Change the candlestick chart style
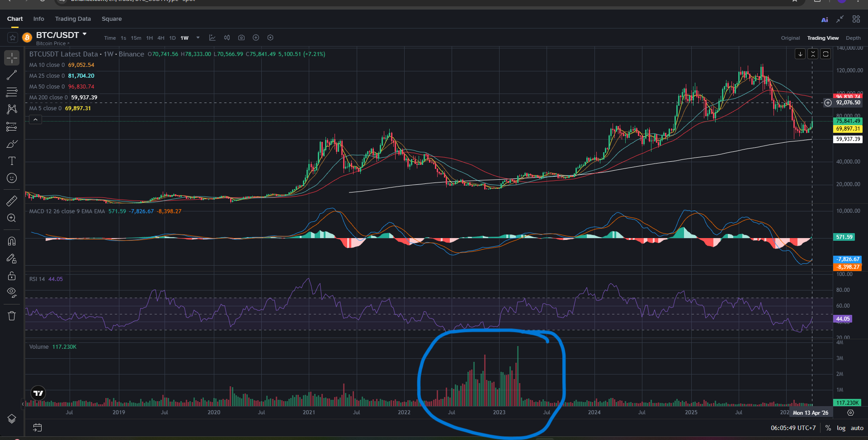This screenshot has height=440, width=868. (x=227, y=38)
